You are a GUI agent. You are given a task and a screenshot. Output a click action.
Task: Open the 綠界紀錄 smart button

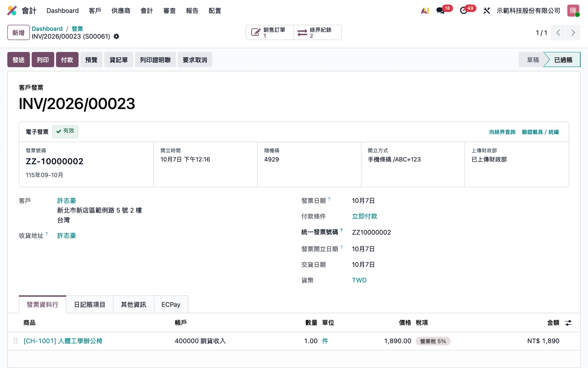[x=317, y=32]
